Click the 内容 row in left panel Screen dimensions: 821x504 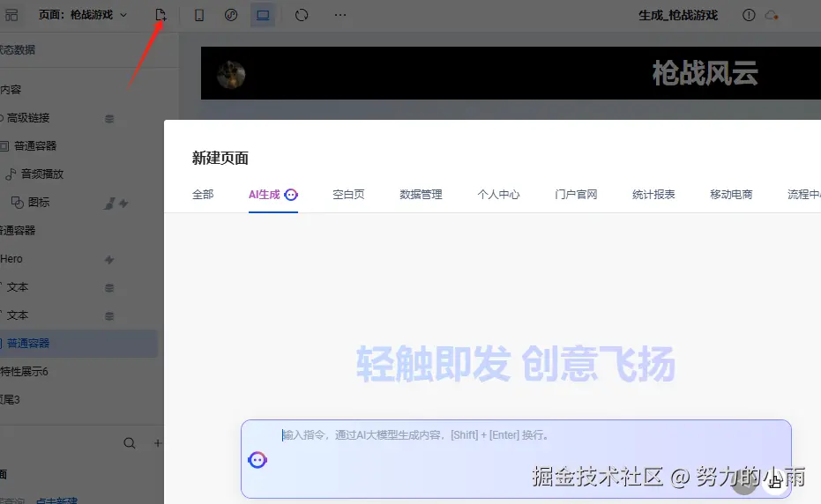click(11, 90)
